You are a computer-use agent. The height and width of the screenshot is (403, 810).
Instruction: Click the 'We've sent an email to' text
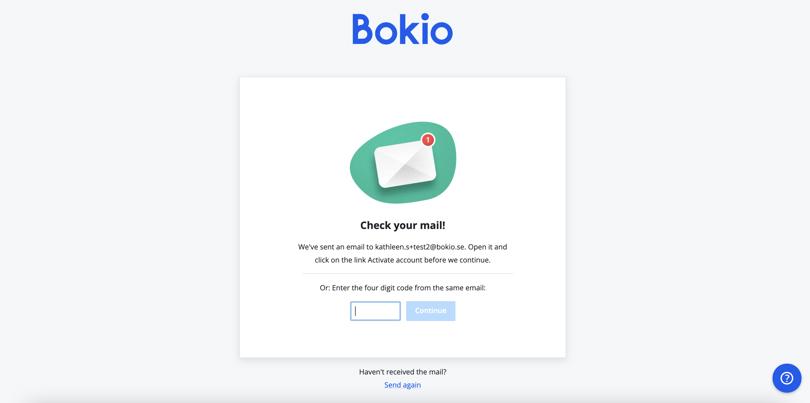tap(335, 247)
